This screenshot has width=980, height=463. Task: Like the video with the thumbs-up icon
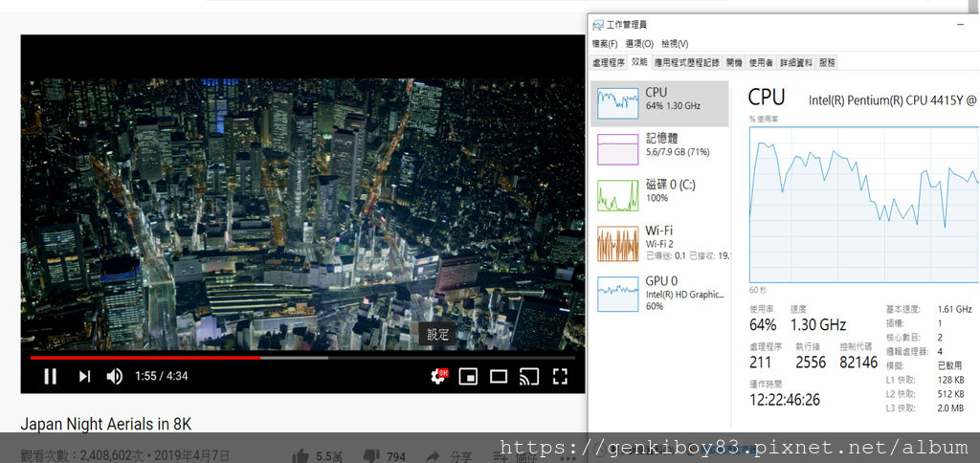click(301, 456)
